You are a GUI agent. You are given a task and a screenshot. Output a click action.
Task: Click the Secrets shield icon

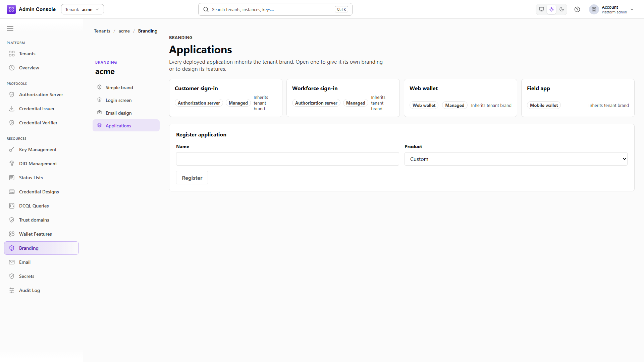tap(12, 276)
